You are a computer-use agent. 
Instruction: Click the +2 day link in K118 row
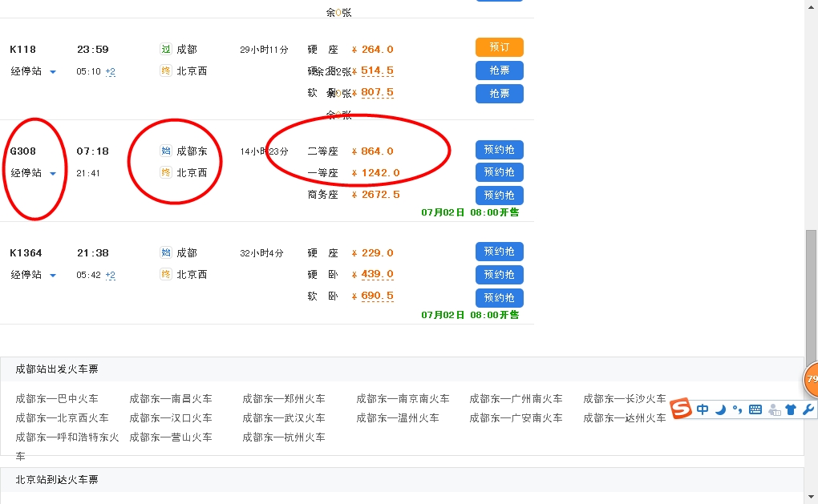click(110, 71)
